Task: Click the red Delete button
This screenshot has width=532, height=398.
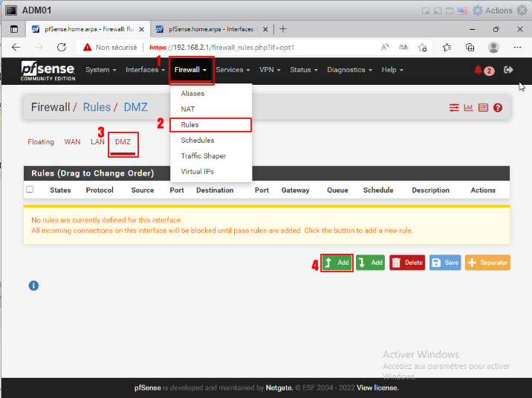Action: pos(406,263)
